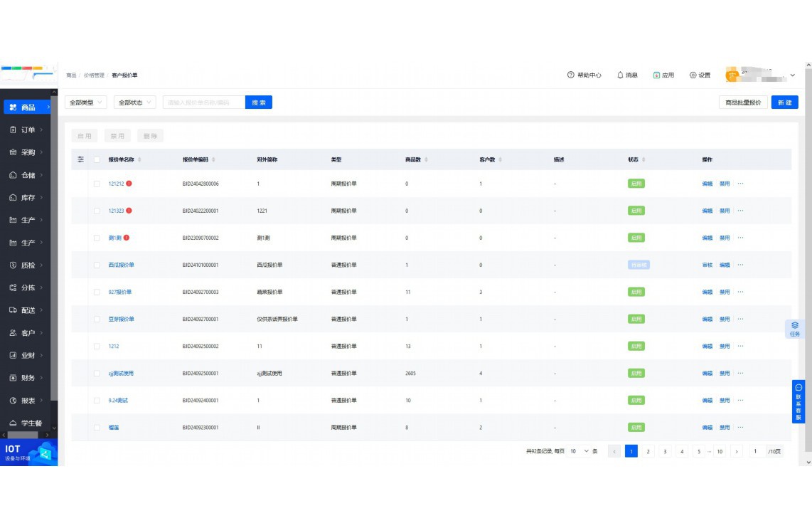
Task: Tick the select-all checkbox in table header
Action: (x=97, y=159)
